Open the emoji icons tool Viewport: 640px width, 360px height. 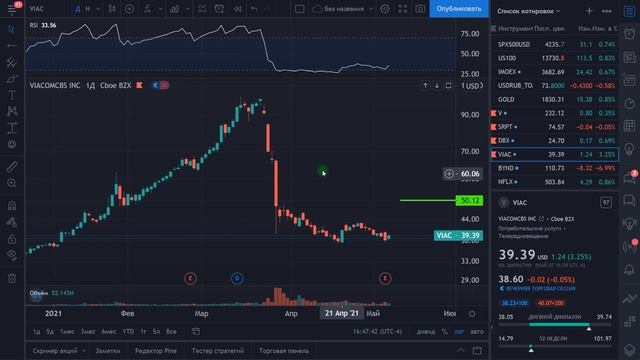pyautogui.click(x=12, y=144)
